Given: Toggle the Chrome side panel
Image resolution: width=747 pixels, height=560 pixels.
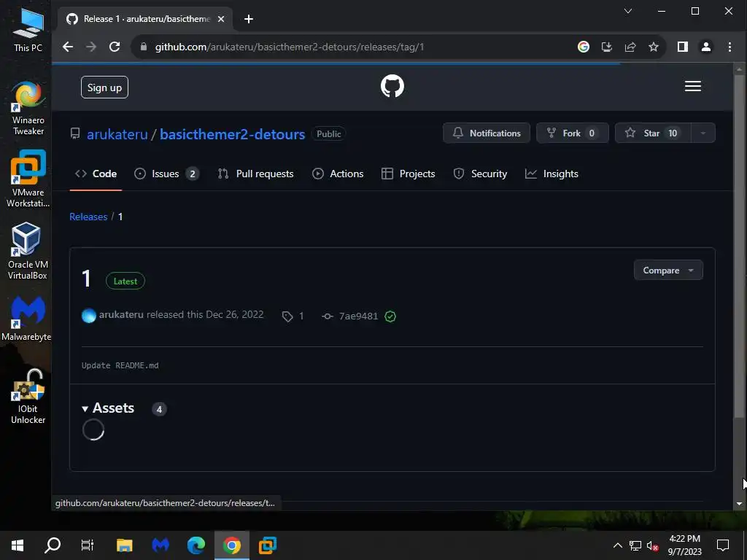Looking at the screenshot, I should pos(682,47).
